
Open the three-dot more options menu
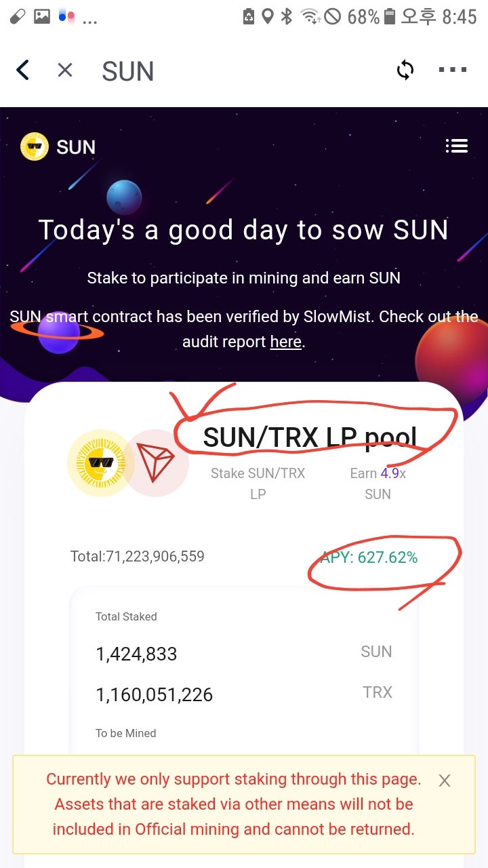click(453, 70)
